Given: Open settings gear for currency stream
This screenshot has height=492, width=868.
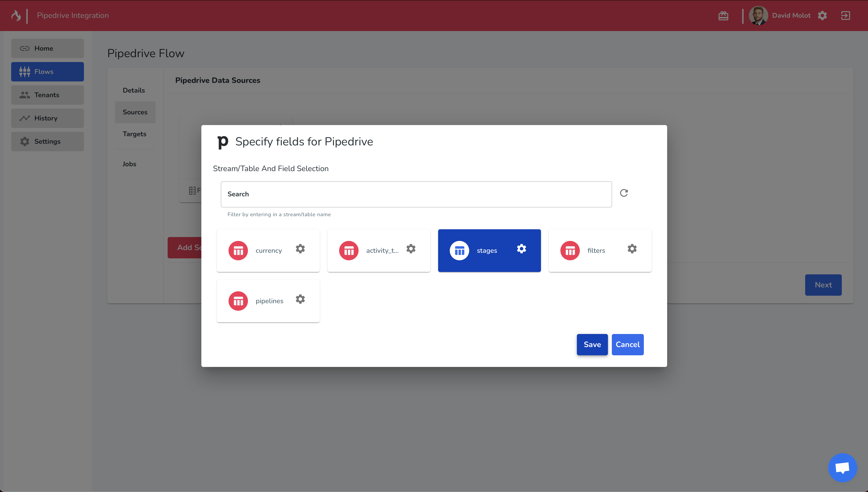Looking at the screenshot, I should coord(300,249).
